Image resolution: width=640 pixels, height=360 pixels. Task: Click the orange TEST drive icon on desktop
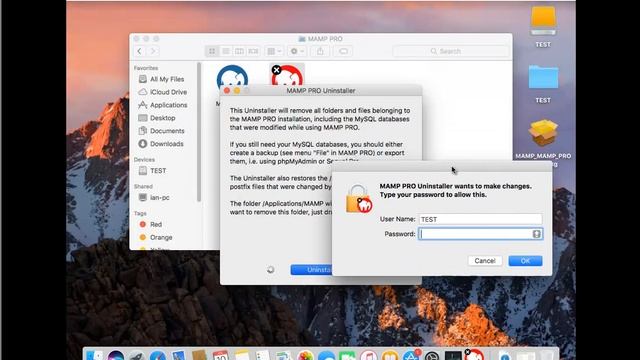pyautogui.click(x=543, y=22)
